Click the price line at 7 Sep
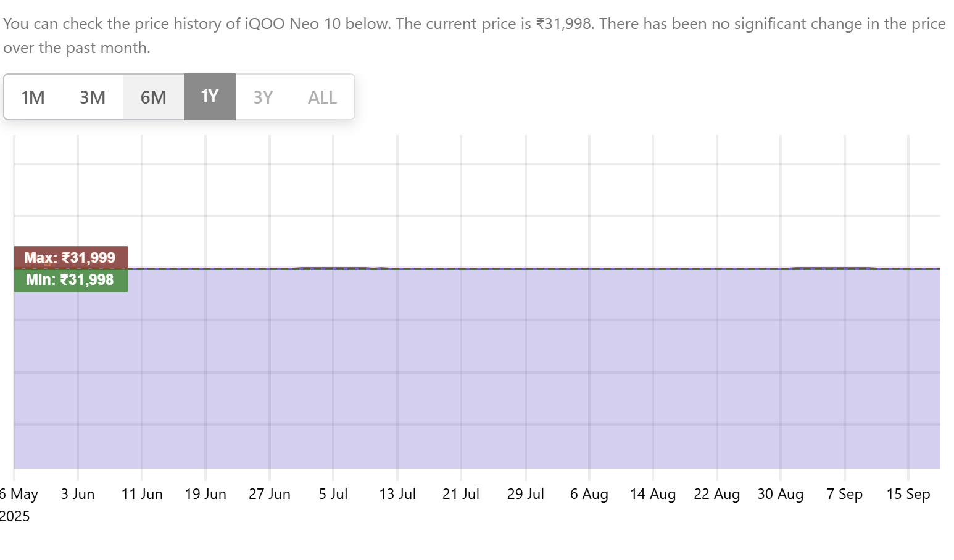This screenshot has height=560, width=954. (x=845, y=268)
